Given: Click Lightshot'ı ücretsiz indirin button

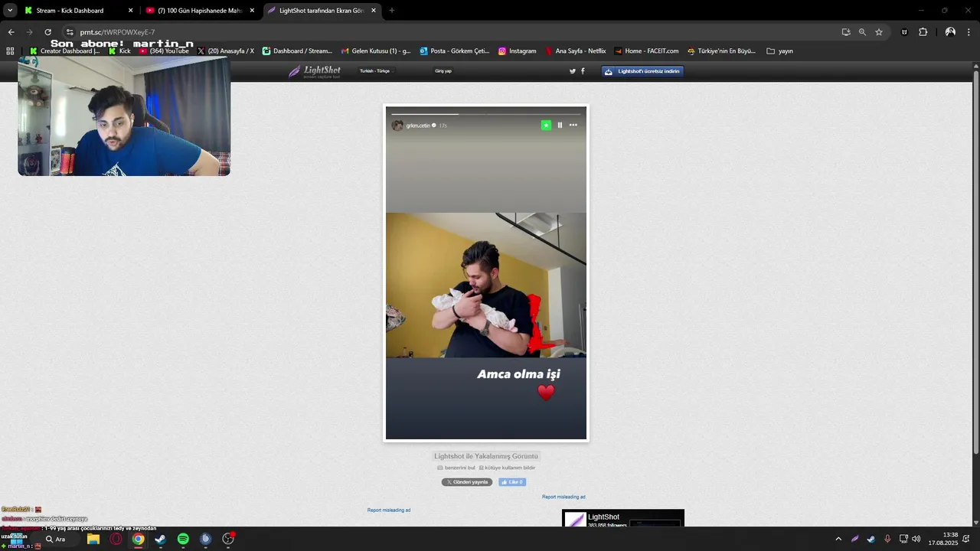Looking at the screenshot, I should [642, 71].
